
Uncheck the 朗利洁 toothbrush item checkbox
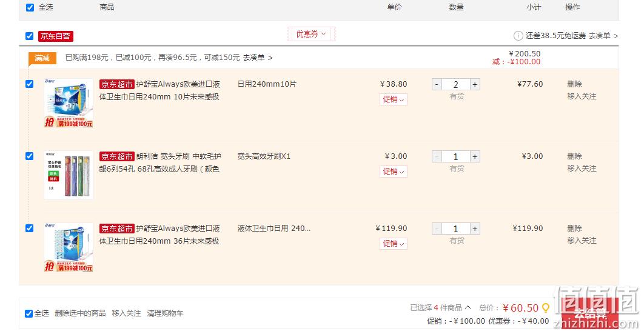[x=30, y=156]
